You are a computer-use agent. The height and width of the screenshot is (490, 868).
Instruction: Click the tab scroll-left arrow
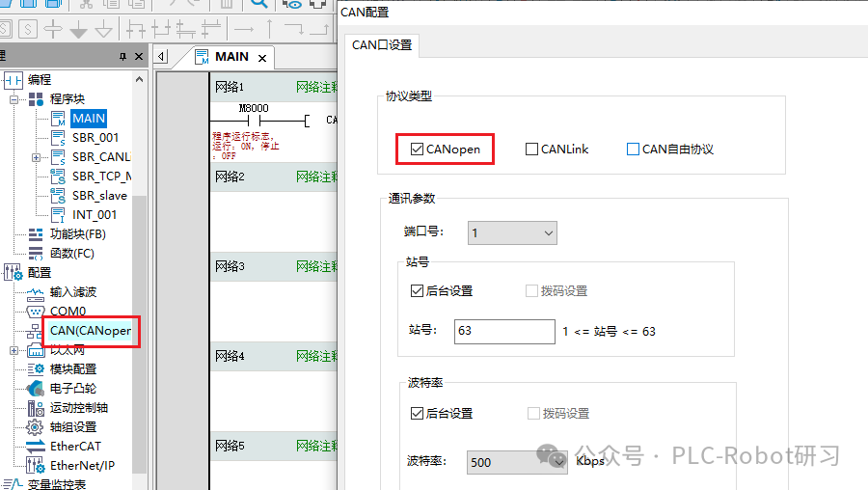(161, 57)
